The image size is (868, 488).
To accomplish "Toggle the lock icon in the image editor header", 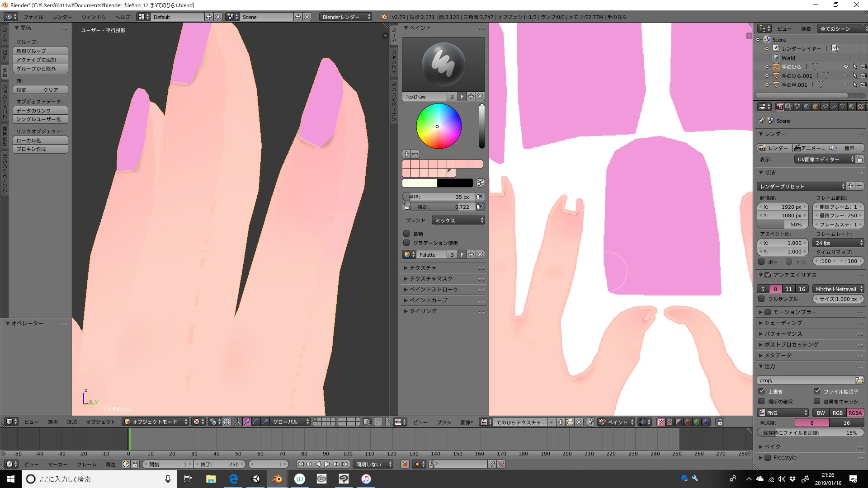I will pos(720,422).
